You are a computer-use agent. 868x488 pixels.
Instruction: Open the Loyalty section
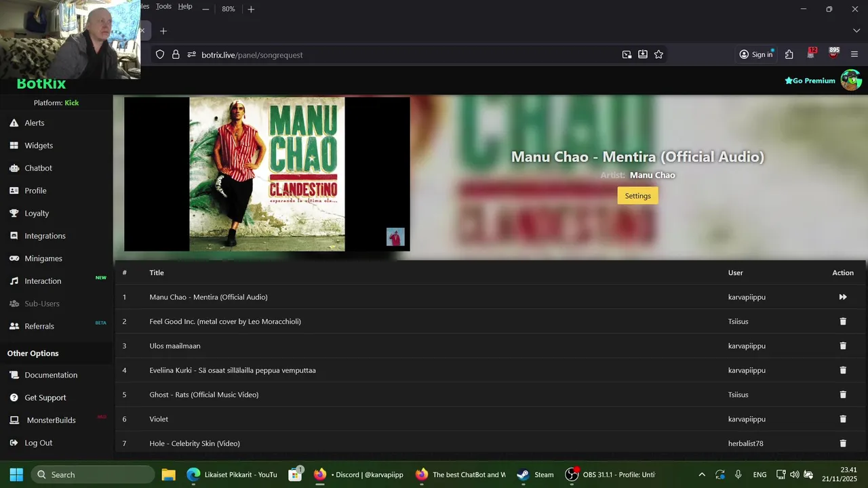click(37, 213)
